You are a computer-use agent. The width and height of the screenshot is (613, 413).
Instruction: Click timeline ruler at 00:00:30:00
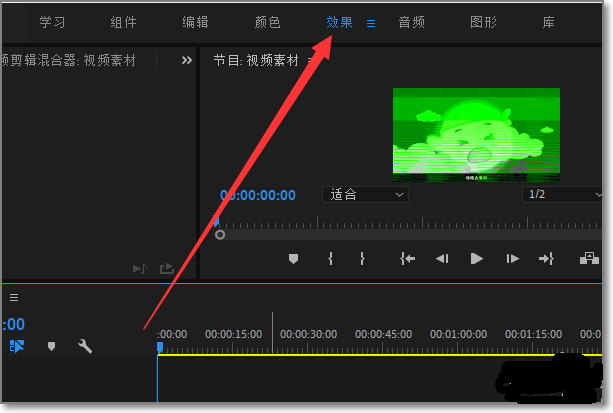point(308,334)
